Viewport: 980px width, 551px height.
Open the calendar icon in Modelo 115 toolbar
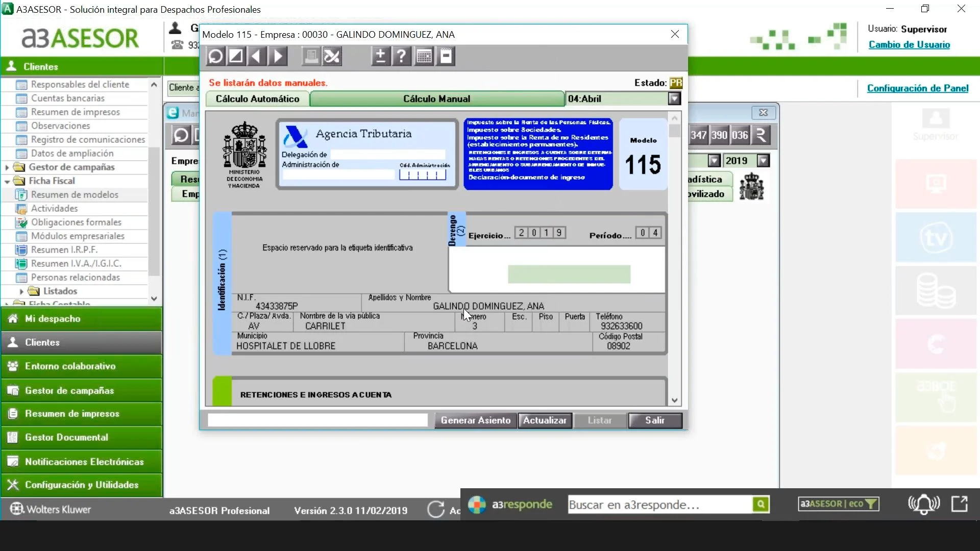point(424,56)
